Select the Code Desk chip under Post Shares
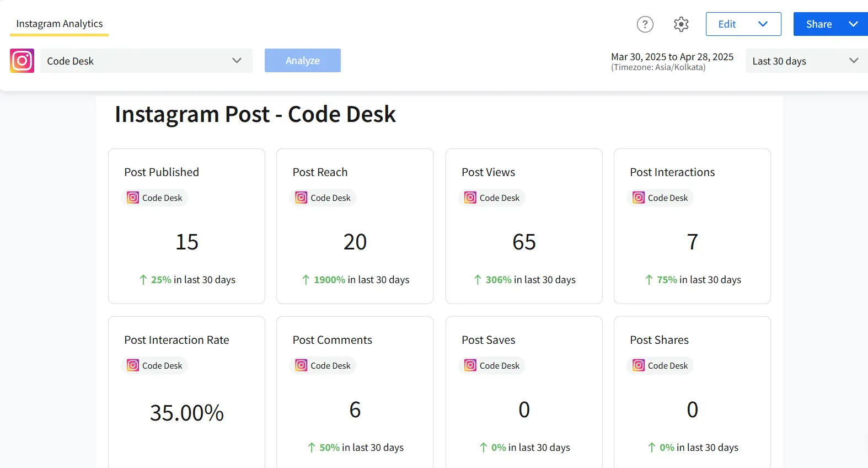868x468 pixels. [x=660, y=365]
